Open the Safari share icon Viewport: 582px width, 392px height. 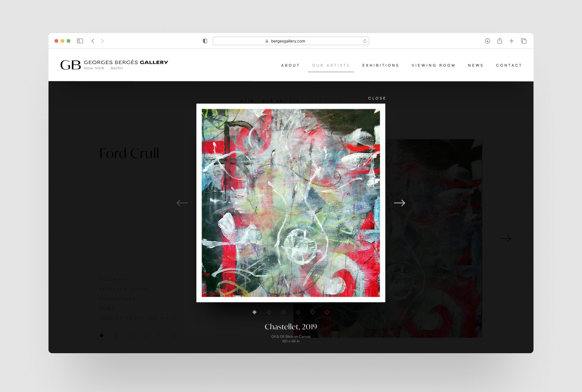500,41
